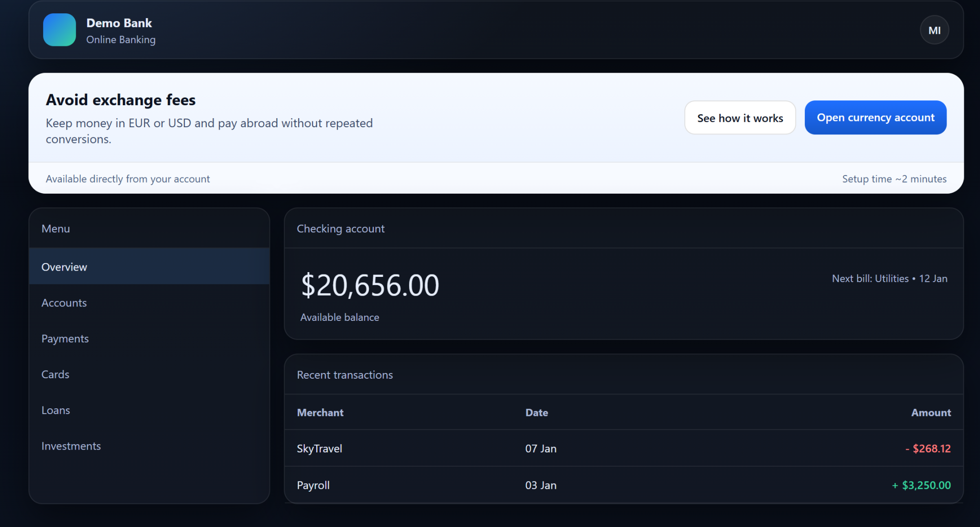
Task: Click the Open currency account button
Action: (875, 117)
